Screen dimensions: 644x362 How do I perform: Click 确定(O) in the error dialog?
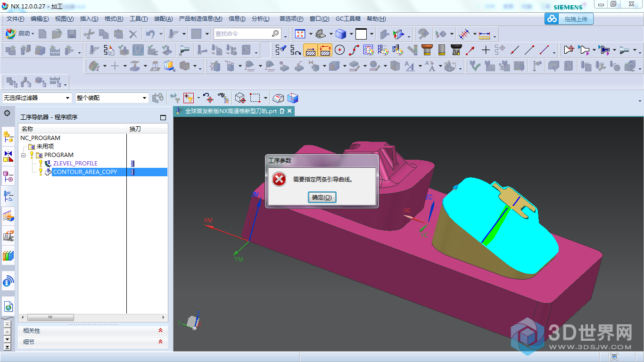tap(322, 197)
